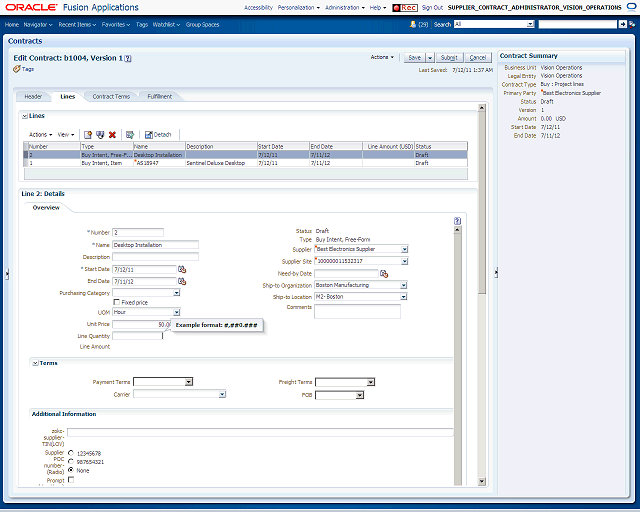This screenshot has width=640, height=512.
Task: Open the Start Date calendar picker
Action: 182,269
